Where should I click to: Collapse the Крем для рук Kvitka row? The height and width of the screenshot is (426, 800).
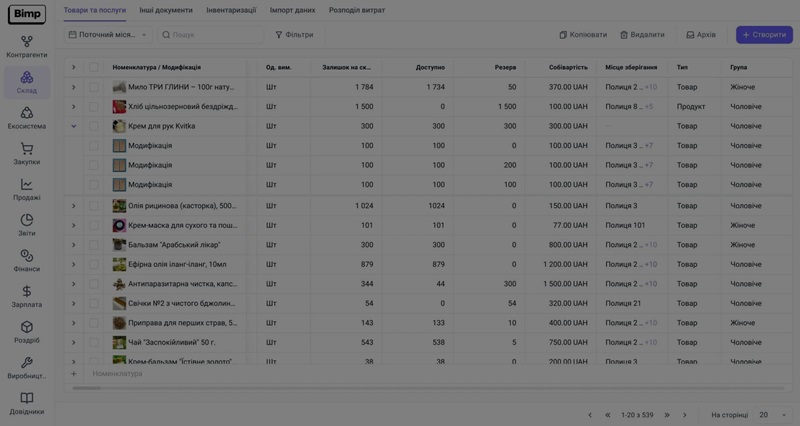[73, 126]
